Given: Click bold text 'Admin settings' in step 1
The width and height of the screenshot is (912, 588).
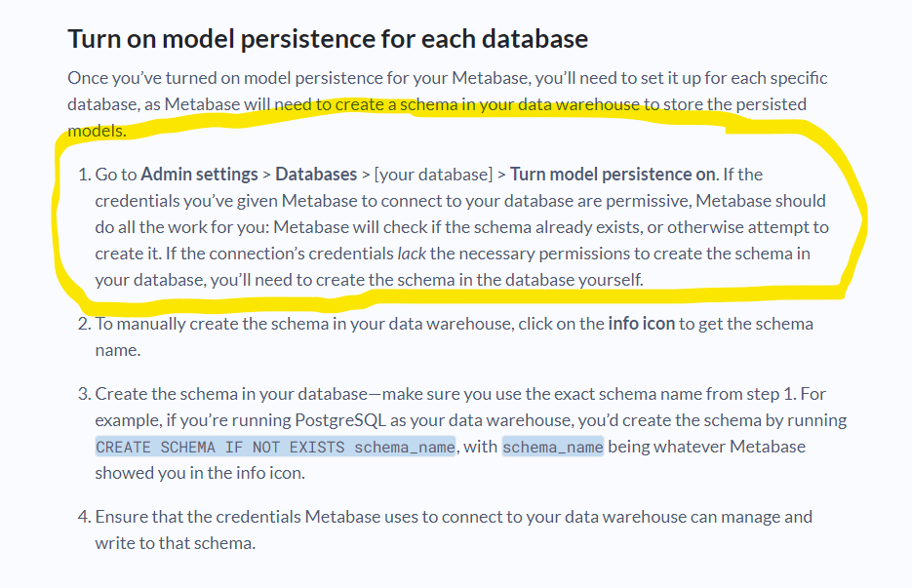Looking at the screenshot, I should [200, 174].
